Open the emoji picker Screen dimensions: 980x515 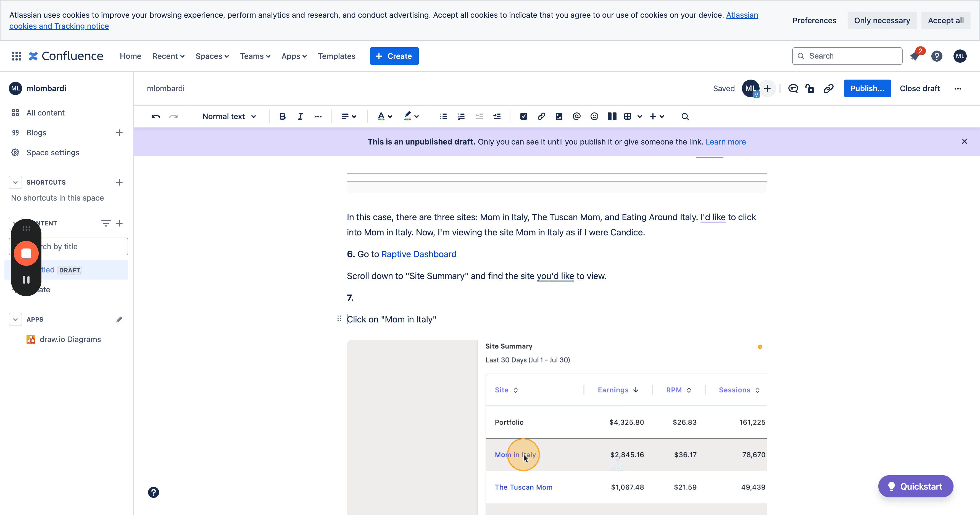[594, 117]
